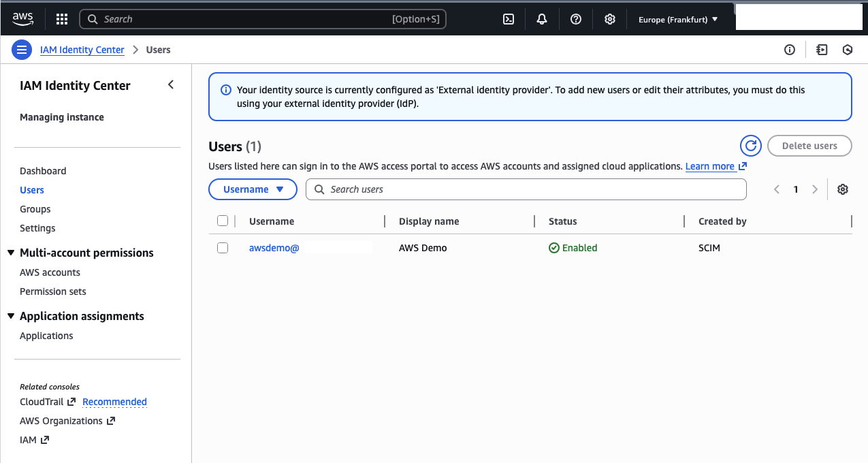Open AWS CloudShell from the top bar

[x=508, y=19]
